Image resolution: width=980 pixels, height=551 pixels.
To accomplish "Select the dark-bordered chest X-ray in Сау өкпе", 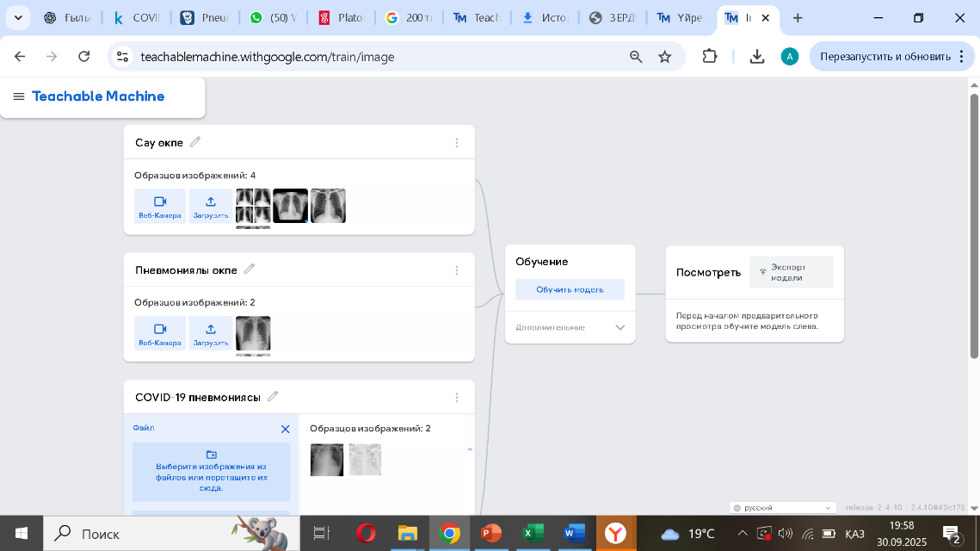I will [x=291, y=206].
